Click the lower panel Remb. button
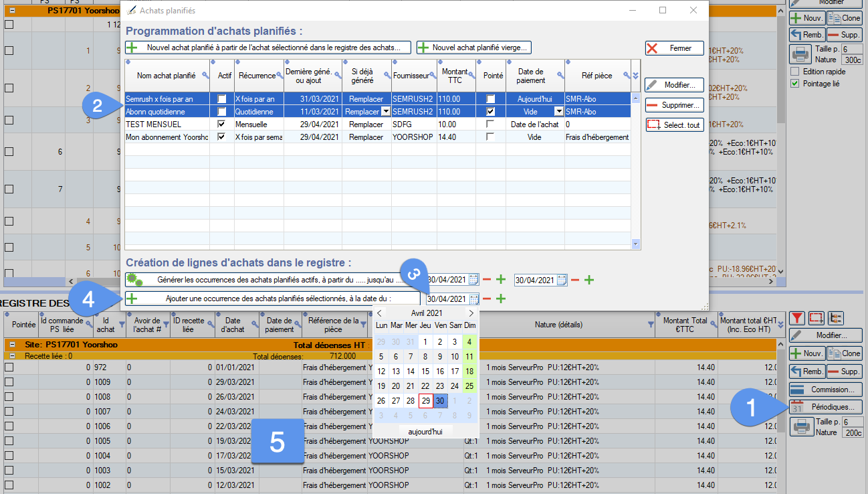868x494 pixels. pos(807,371)
